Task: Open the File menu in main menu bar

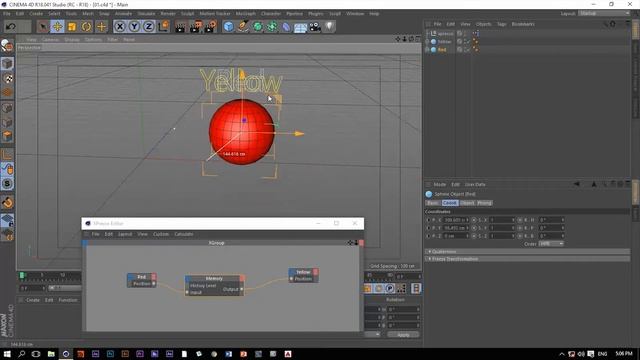Action: pyautogui.click(x=7, y=13)
